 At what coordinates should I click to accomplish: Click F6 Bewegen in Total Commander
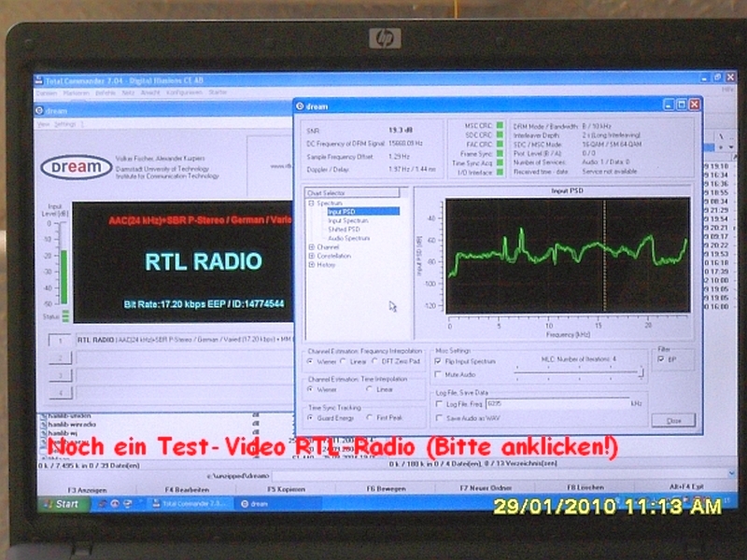386,488
